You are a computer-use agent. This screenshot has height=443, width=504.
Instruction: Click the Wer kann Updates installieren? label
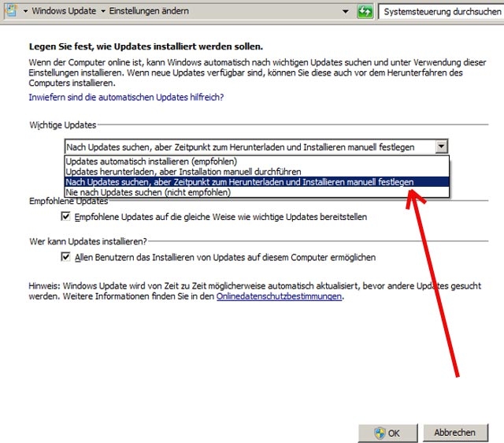pos(88,242)
